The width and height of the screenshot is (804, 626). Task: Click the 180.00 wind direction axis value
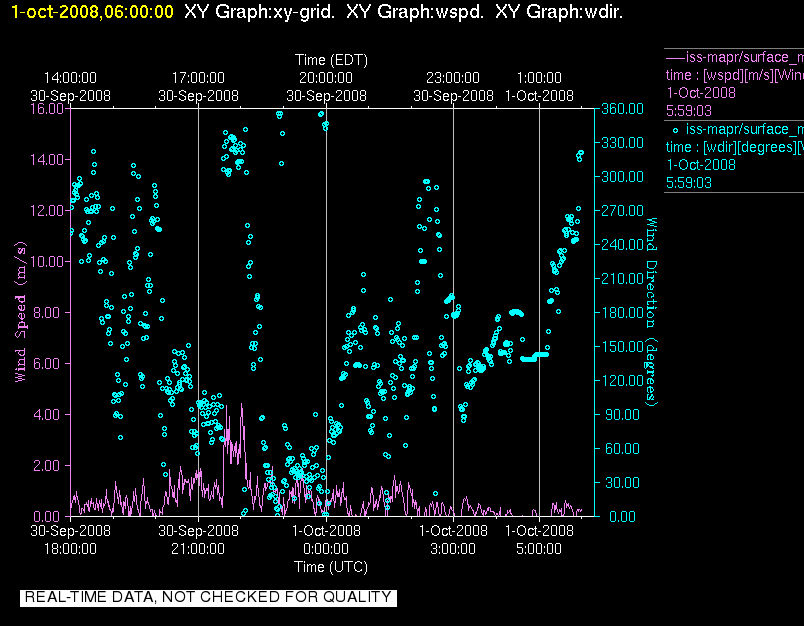622,313
